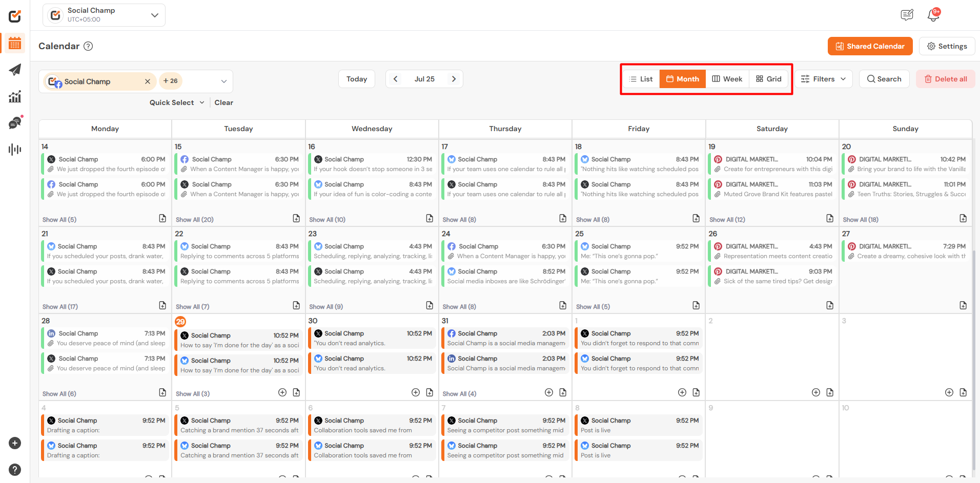Expand Show All (10) on Wednesday 16
980x483 pixels.
point(328,220)
